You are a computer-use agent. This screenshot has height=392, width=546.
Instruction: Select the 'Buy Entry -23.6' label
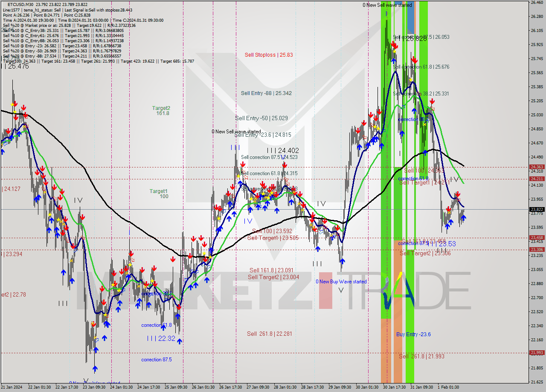(x=413, y=334)
